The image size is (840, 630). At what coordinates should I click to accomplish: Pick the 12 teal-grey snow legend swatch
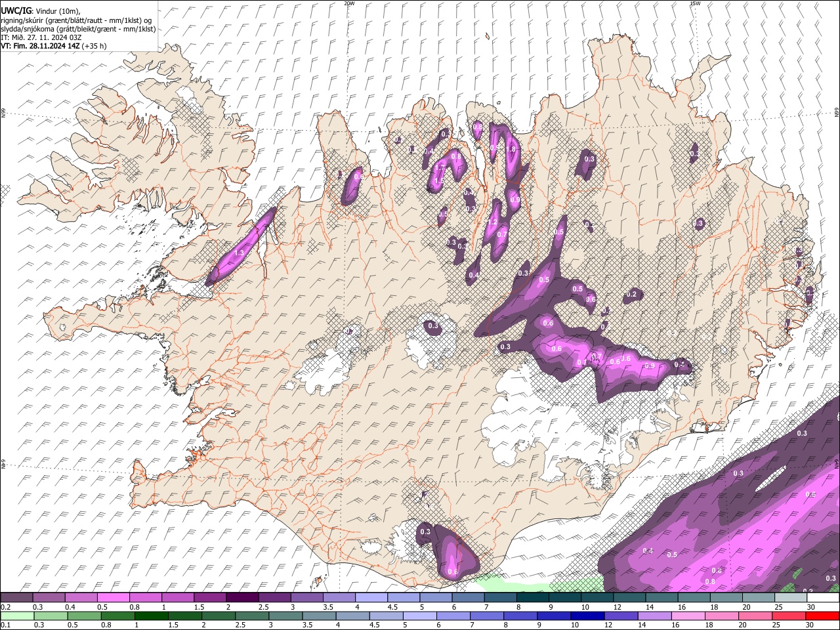click(628, 598)
